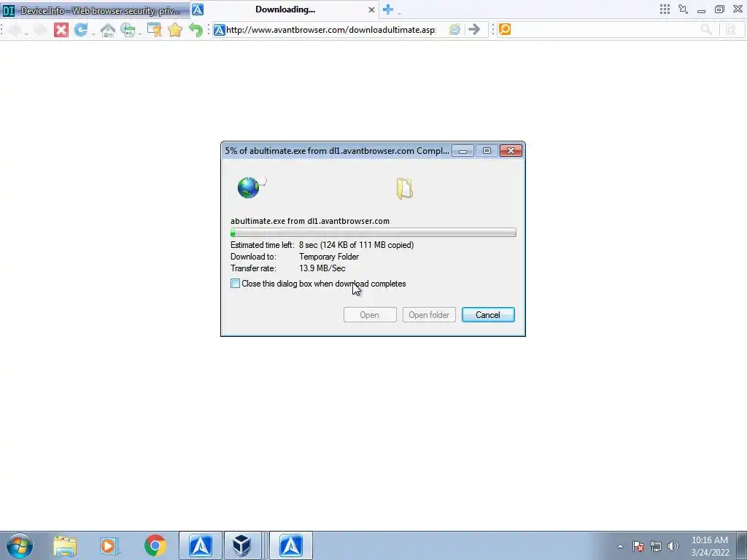Image resolution: width=747 pixels, height=560 pixels.
Task: Open File Explorer from the taskbar
Action: tap(65, 546)
